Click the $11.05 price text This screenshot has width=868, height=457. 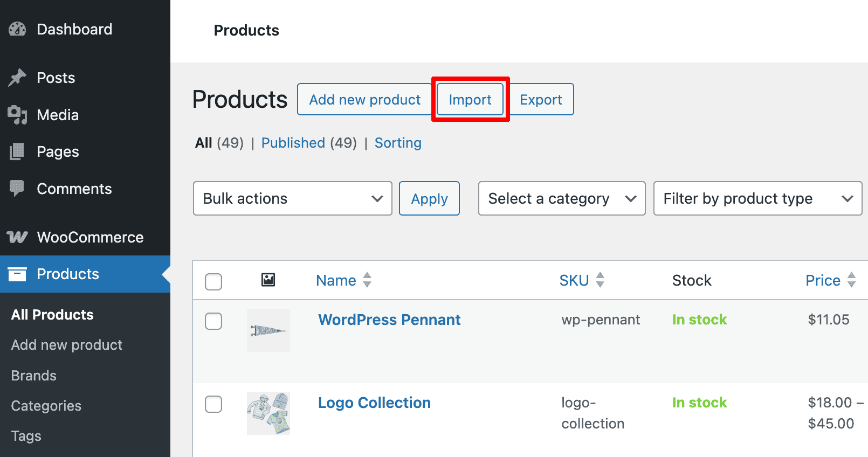[829, 320]
